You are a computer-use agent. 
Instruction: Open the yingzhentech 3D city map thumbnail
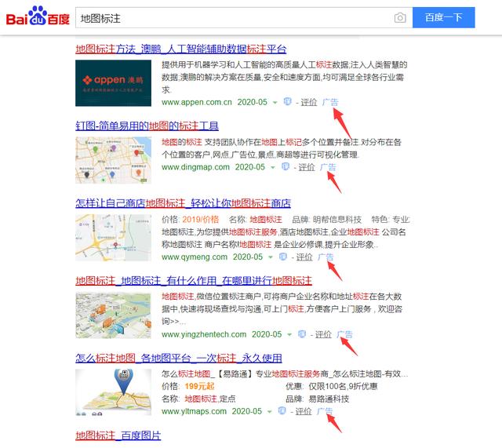113,315
